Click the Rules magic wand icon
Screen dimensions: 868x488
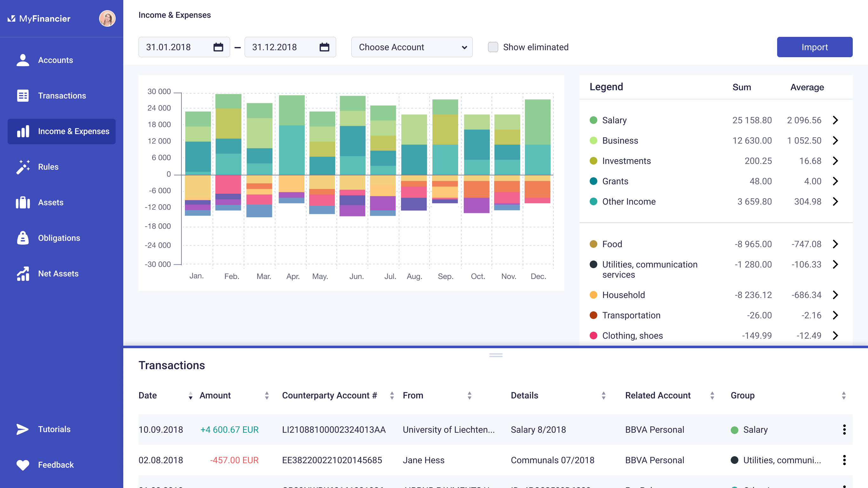click(23, 167)
